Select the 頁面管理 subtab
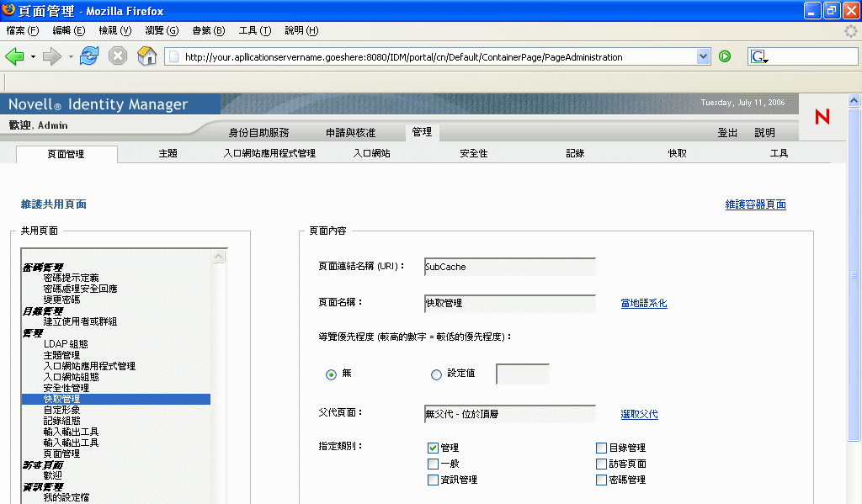862x504 pixels. [66, 154]
